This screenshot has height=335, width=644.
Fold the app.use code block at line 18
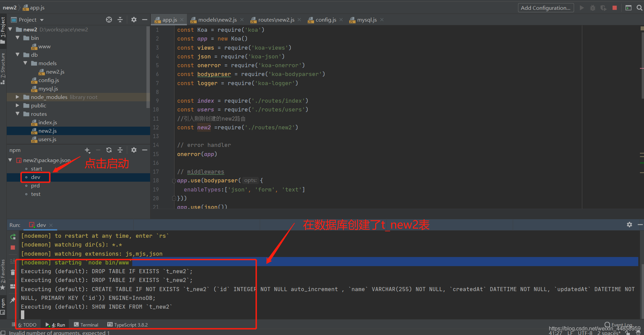174,181
